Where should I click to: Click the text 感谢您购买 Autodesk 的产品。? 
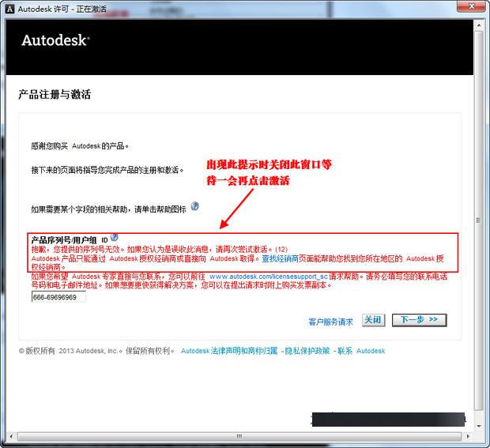tap(80, 146)
